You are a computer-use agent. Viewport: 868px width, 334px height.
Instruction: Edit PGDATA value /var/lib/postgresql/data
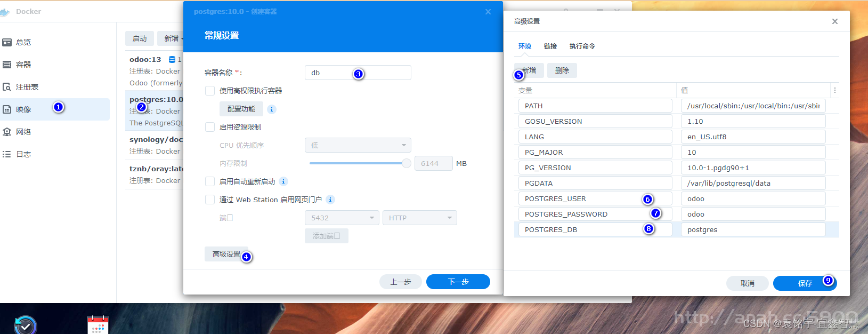[753, 183]
